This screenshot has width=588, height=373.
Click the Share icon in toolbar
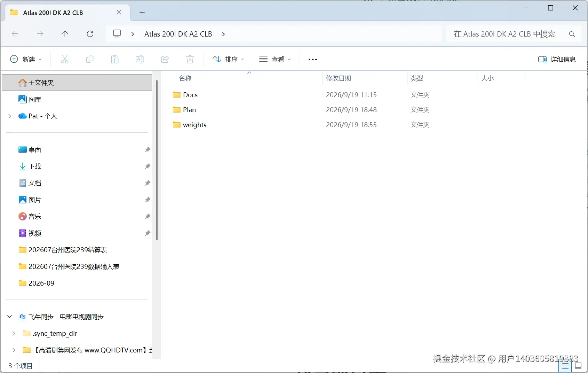tap(165, 59)
